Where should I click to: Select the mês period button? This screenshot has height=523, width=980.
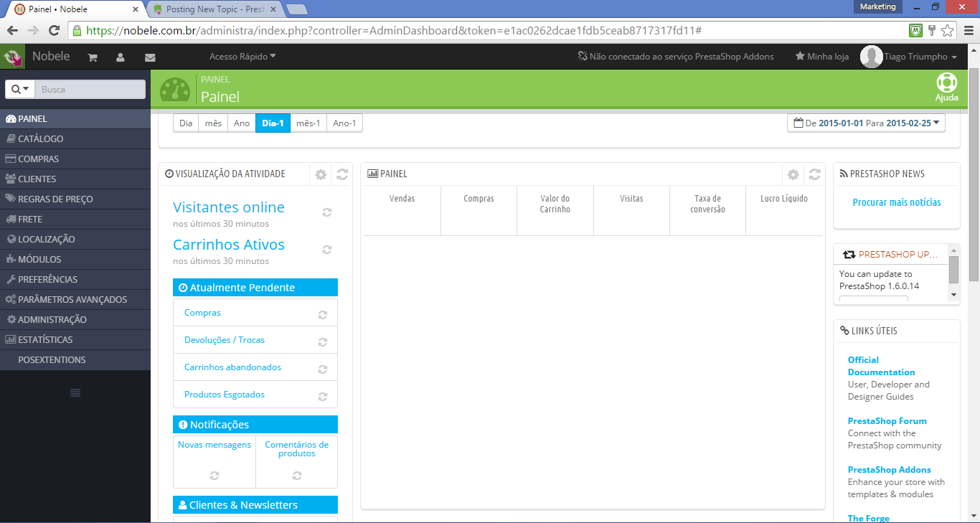(213, 123)
